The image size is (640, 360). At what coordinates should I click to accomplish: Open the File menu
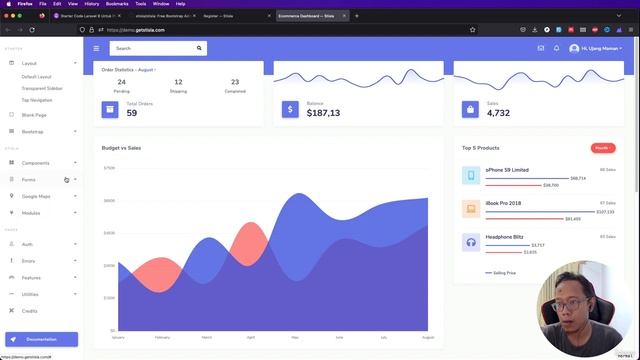pos(42,4)
